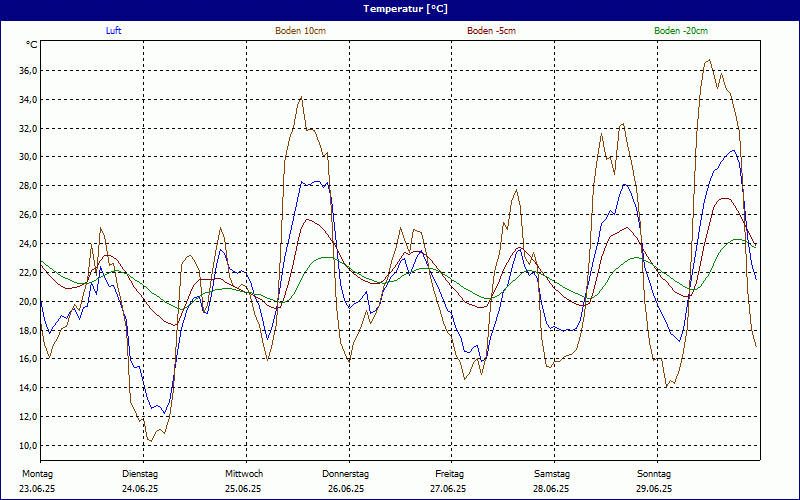Click the '°C' axis unit label

point(32,45)
